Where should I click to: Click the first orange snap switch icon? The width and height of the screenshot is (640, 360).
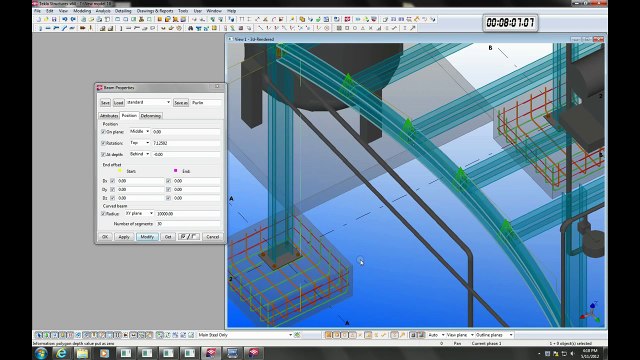(x=329, y=335)
